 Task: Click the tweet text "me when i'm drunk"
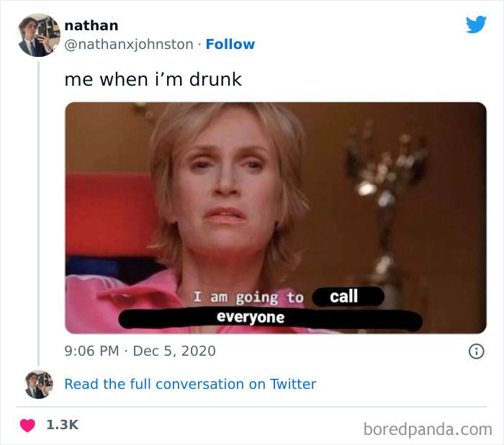pyautogui.click(x=153, y=79)
